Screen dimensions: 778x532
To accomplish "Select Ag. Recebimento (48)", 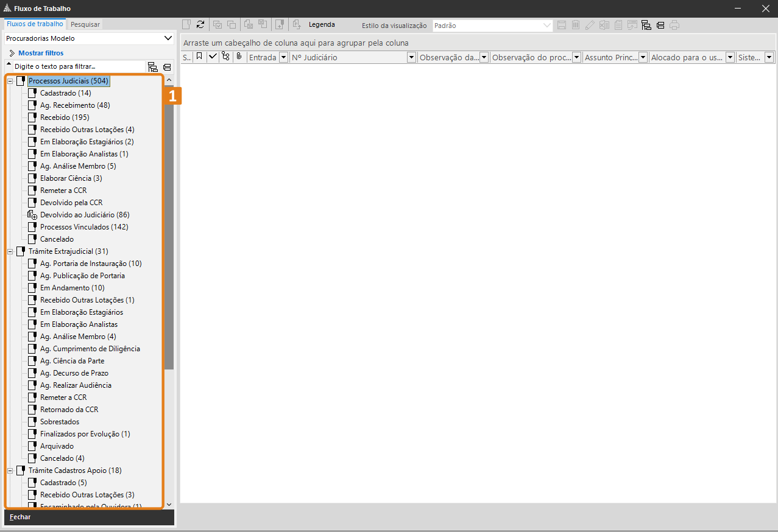I will point(75,105).
